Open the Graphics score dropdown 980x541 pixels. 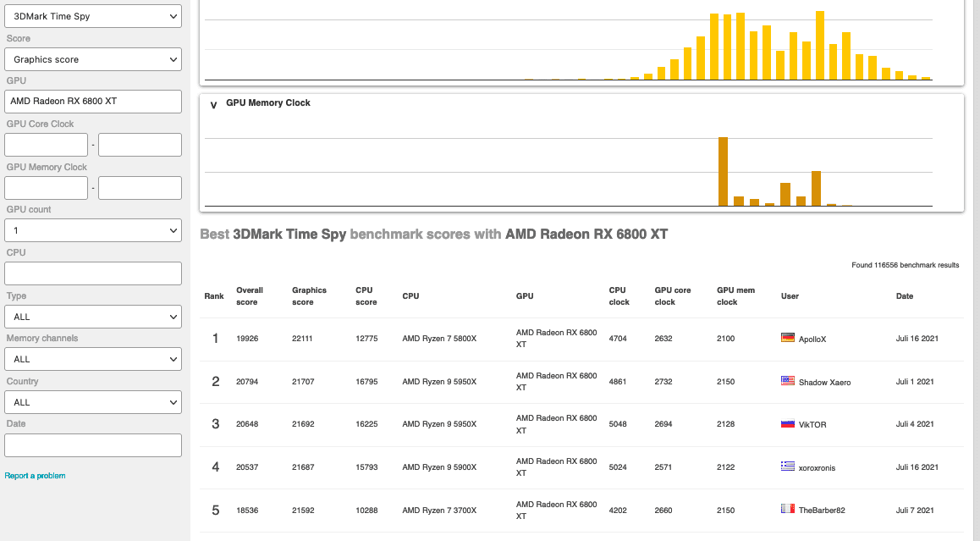click(x=93, y=59)
